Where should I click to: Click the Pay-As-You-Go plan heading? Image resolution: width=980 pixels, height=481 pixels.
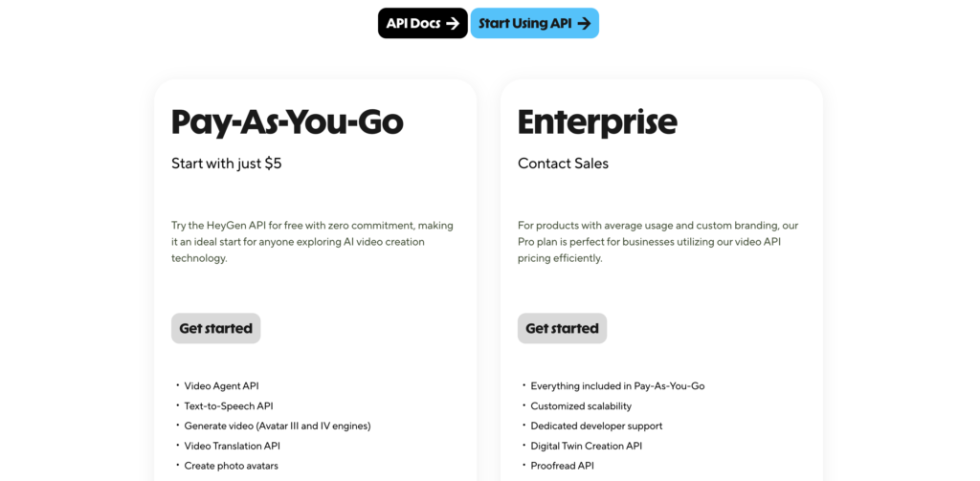coord(287,122)
